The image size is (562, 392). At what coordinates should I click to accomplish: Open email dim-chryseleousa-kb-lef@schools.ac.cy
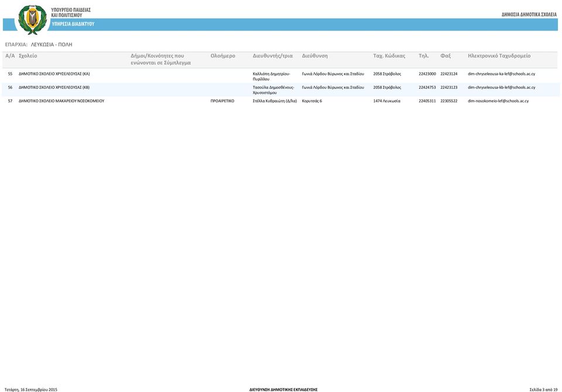[x=501, y=87]
